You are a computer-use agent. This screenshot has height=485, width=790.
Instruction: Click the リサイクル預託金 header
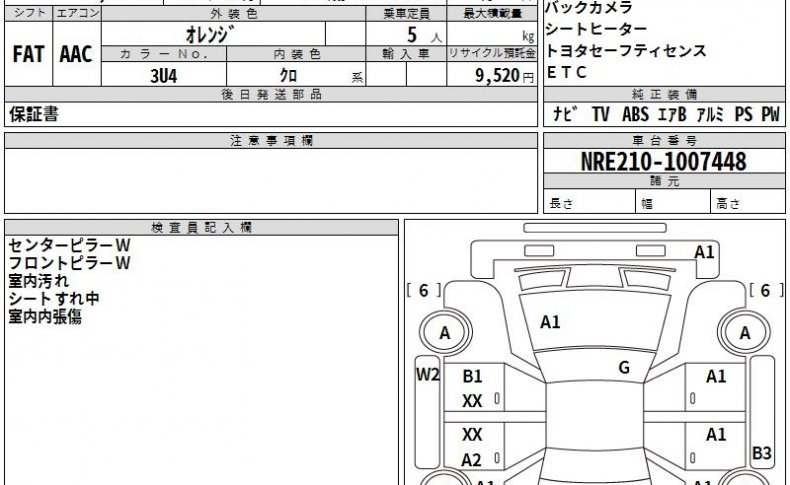[x=492, y=53]
